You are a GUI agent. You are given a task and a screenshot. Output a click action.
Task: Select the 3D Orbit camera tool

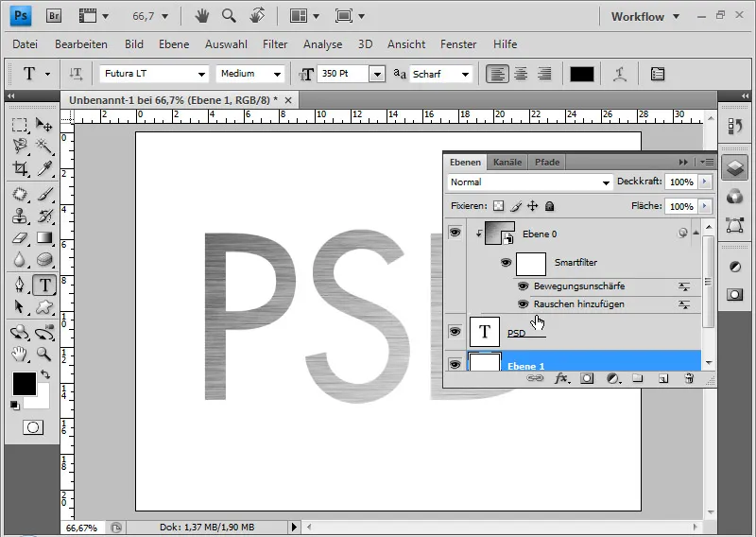pos(43,333)
